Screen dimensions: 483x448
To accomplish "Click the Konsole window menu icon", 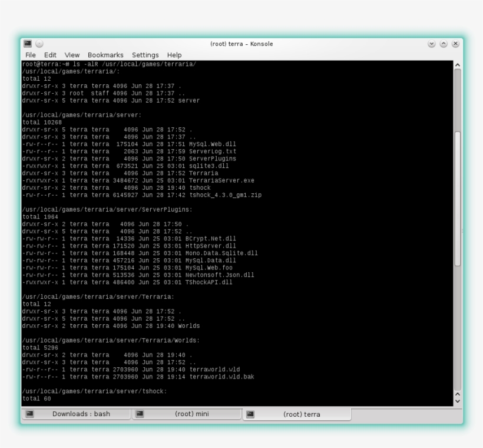I will [x=28, y=44].
